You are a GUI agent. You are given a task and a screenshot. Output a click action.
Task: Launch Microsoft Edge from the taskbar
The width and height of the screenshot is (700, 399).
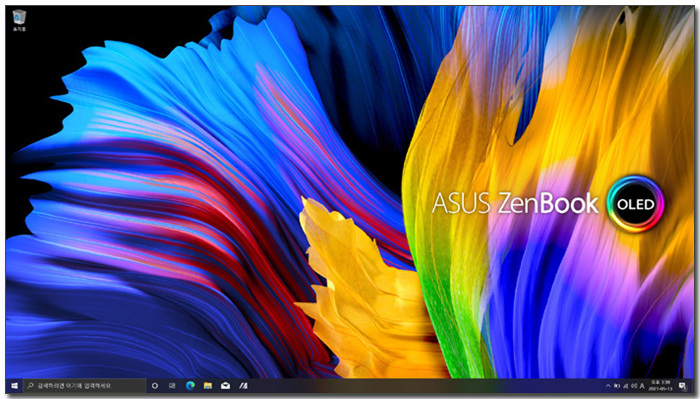coord(191,386)
